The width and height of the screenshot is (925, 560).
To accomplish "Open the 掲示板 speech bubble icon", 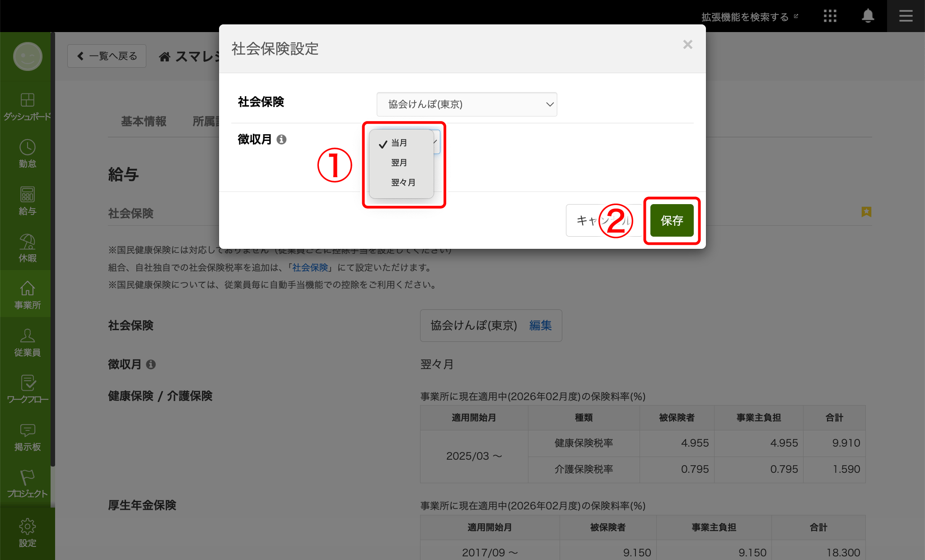I will tap(27, 430).
